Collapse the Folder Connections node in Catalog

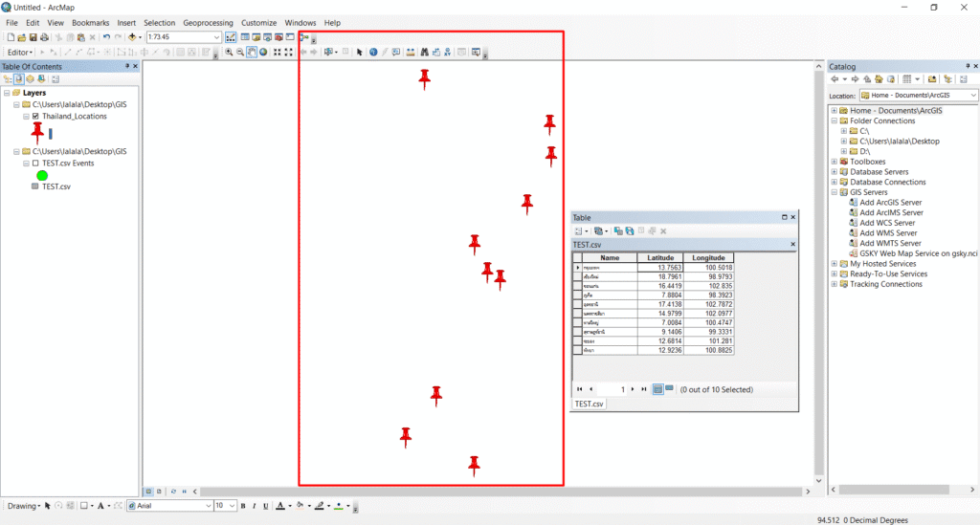(x=834, y=121)
